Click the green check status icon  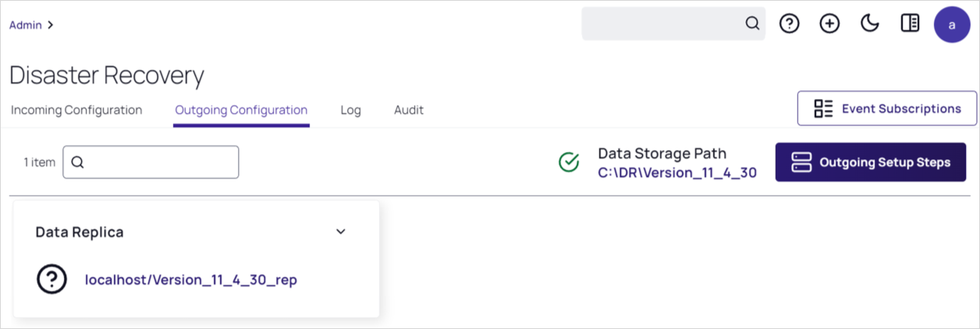(x=569, y=162)
